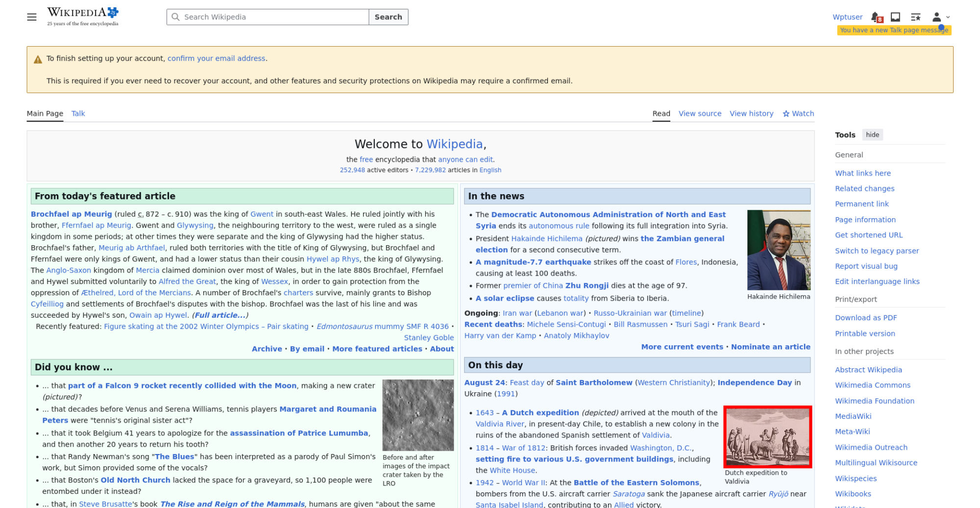The height and width of the screenshot is (508, 980).
Task: Open Related changes tool
Action: click(x=864, y=189)
